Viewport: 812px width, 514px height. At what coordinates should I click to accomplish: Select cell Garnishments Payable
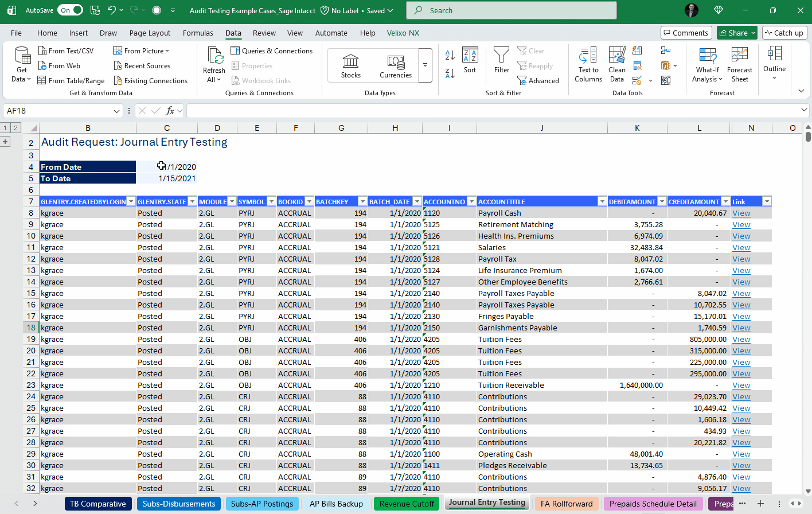click(542, 328)
